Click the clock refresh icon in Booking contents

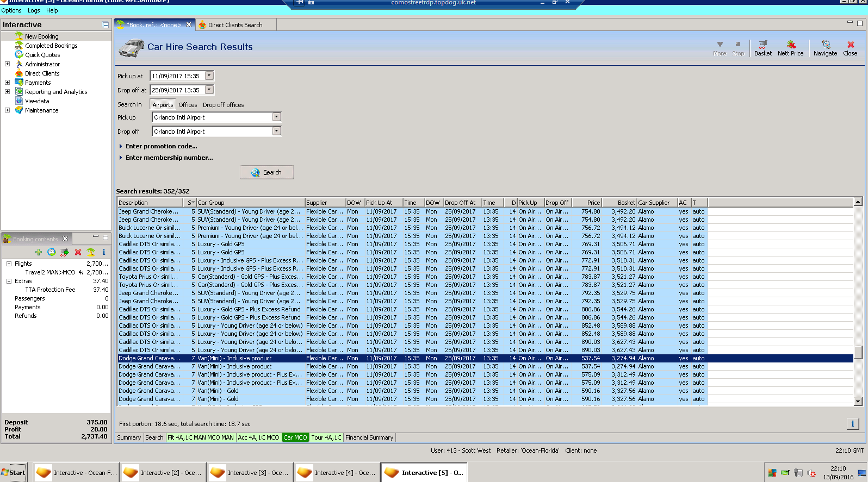coord(52,252)
